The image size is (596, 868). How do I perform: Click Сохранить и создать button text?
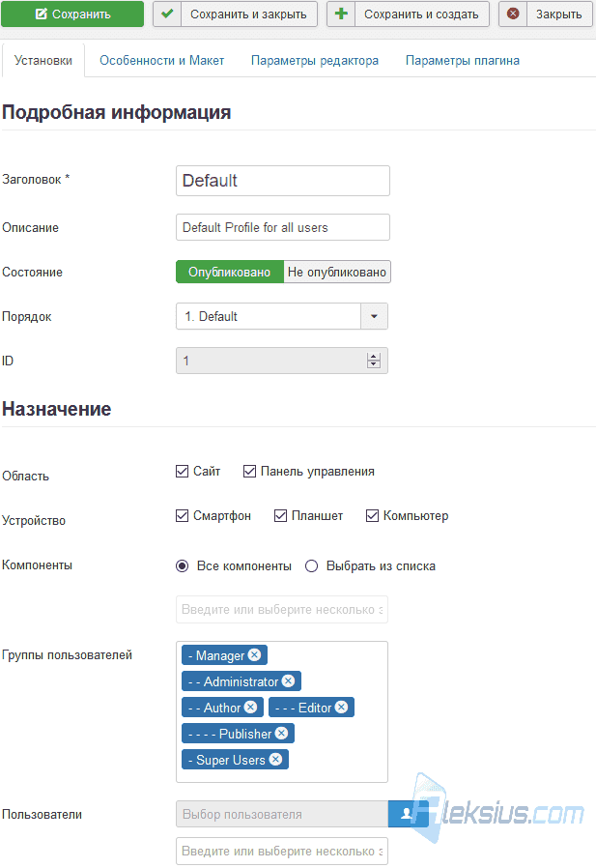[x=421, y=14]
